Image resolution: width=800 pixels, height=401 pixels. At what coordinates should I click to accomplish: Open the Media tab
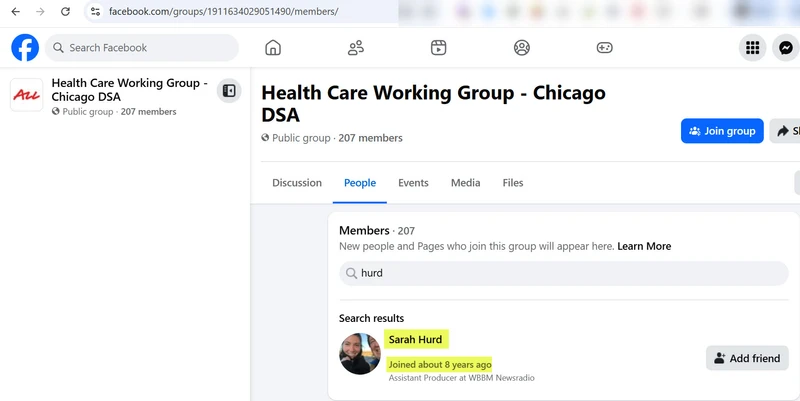[x=465, y=183]
